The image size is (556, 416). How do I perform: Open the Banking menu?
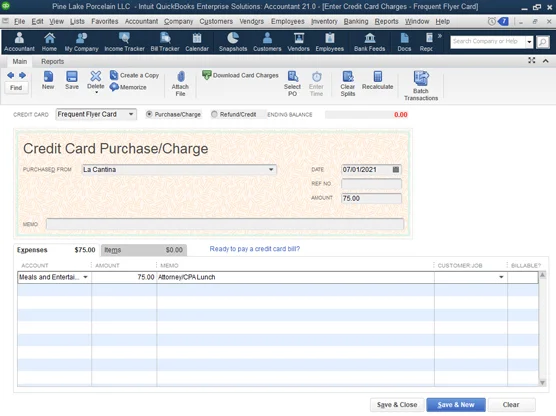[x=356, y=21]
